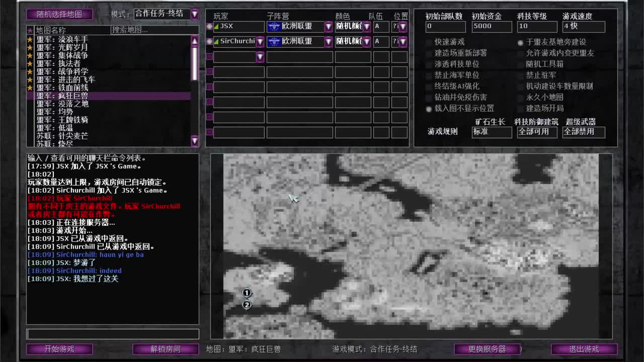Open the empty third player slot dropdown
Viewport: 644px width, 362px height.
(x=260, y=56)
